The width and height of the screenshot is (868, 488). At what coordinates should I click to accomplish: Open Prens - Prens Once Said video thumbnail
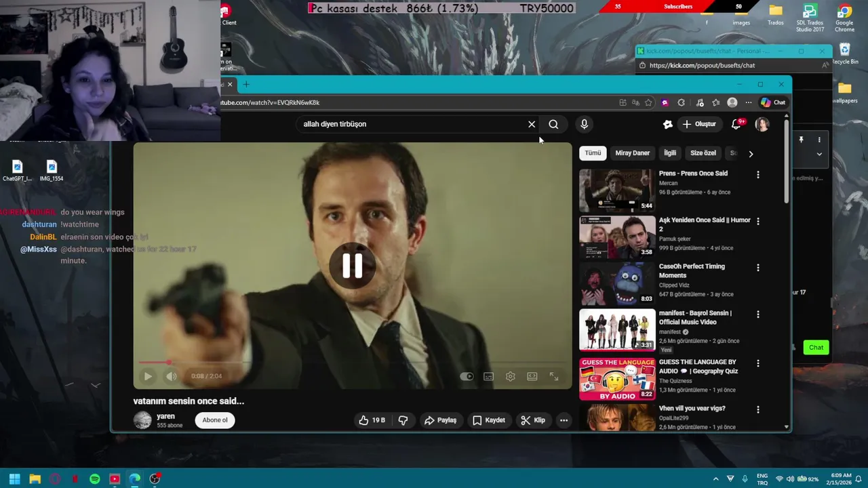tap(617, 190)
